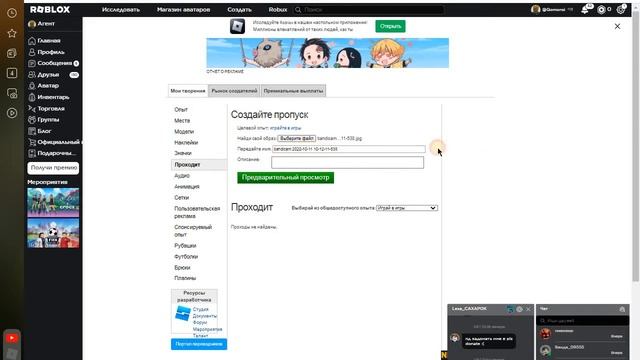640x360 pixels.
Task: Open the bookmarks star icon in browser sidebar
Action: click(x=12, y=33)
